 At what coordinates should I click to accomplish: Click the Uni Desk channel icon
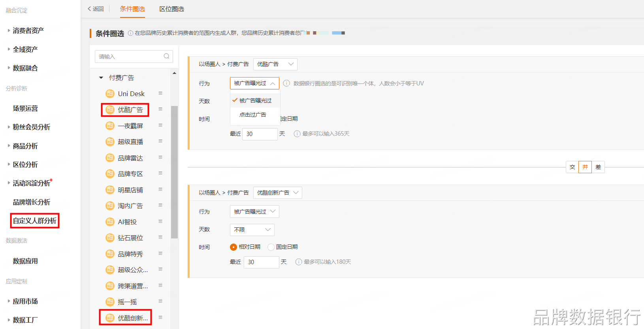pyautogui.click(x=110, y=94)
